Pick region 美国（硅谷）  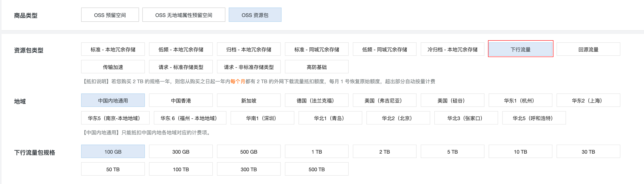(x=453, y=100)
